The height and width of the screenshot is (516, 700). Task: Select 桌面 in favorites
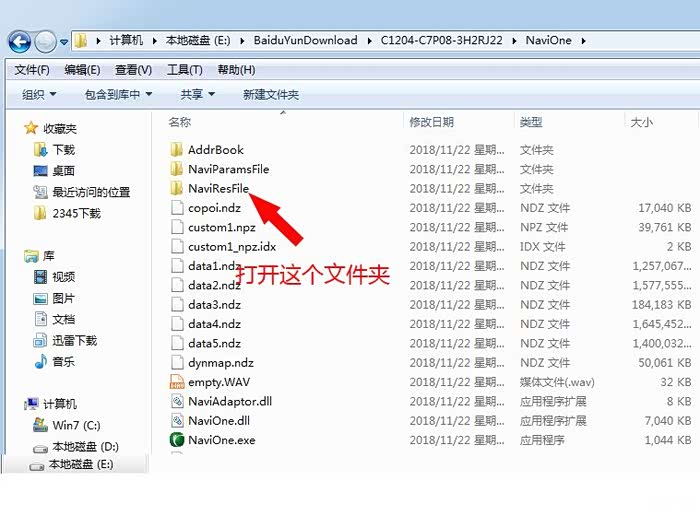[63, 171]
